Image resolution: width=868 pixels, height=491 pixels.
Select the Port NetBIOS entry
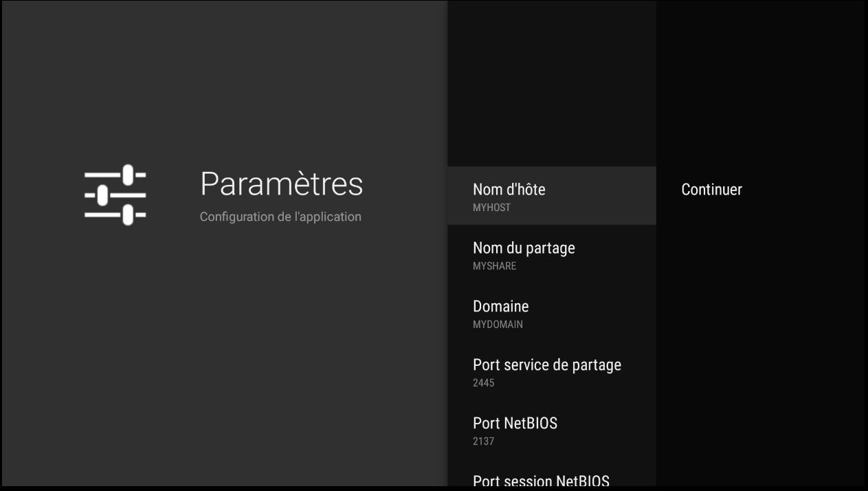click(x=515, y=424)
